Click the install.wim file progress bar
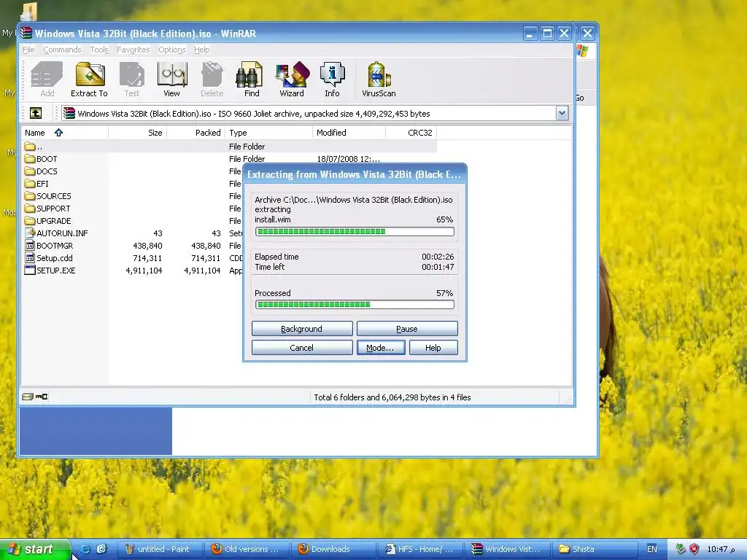Image resolution: width=747 pixels, height=560 pixels. click(355, 231)
